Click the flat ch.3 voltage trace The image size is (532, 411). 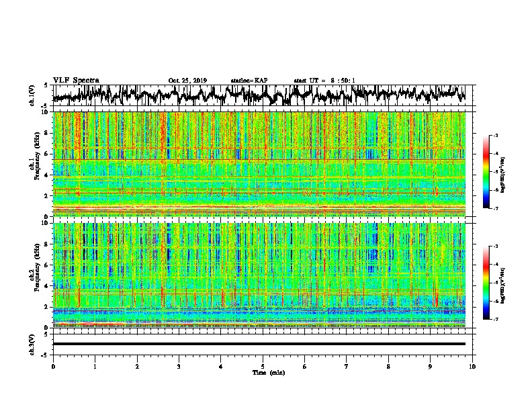[x=259, y=344]
